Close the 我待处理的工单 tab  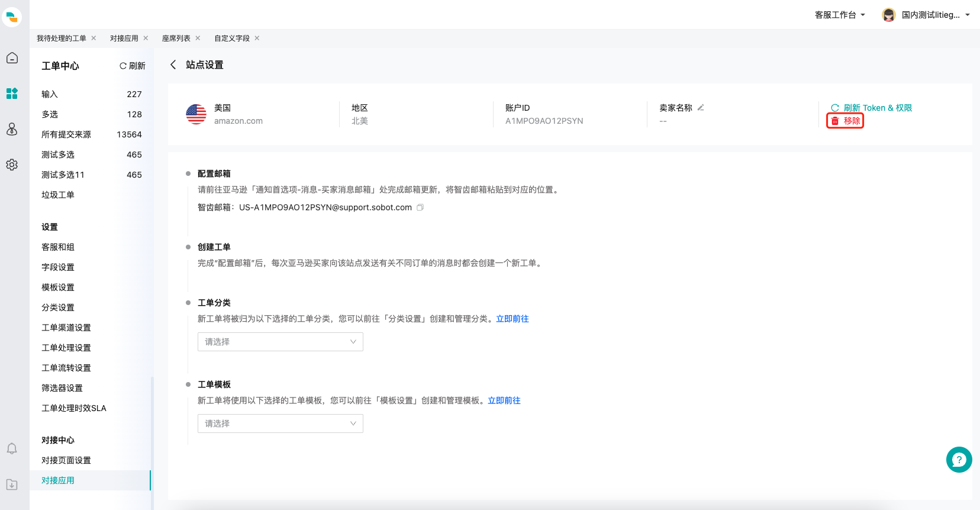pyautogui.click(x=94, y=38)
